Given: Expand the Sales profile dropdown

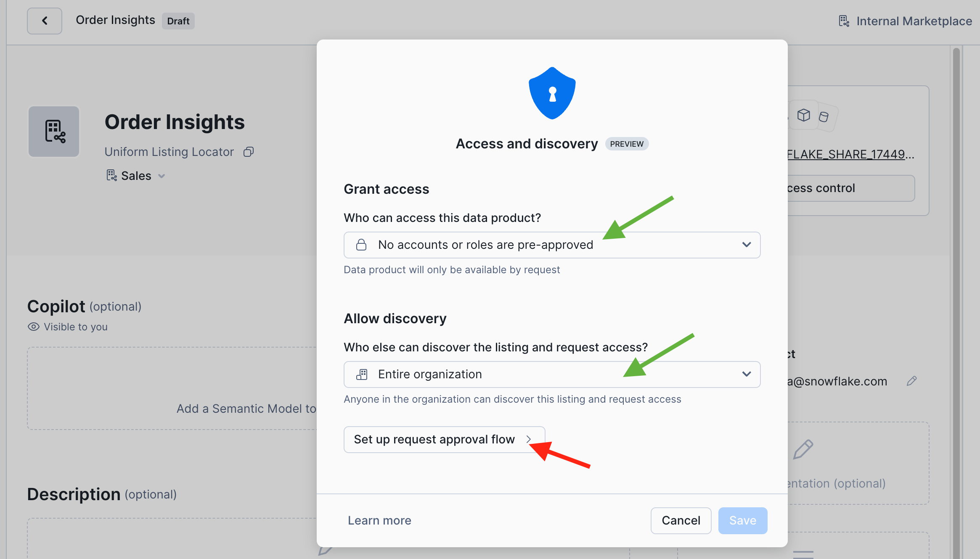Looking at the screenshot, I should 162,176.
